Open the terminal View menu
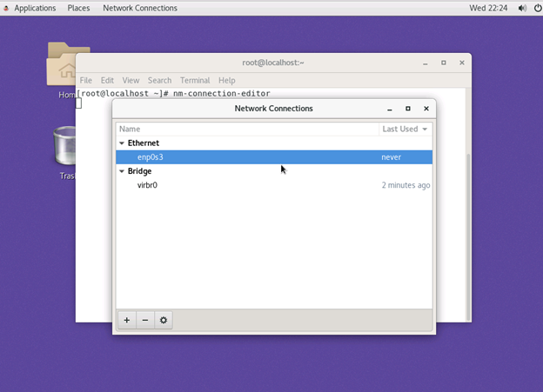 click(x=131, y=80)
